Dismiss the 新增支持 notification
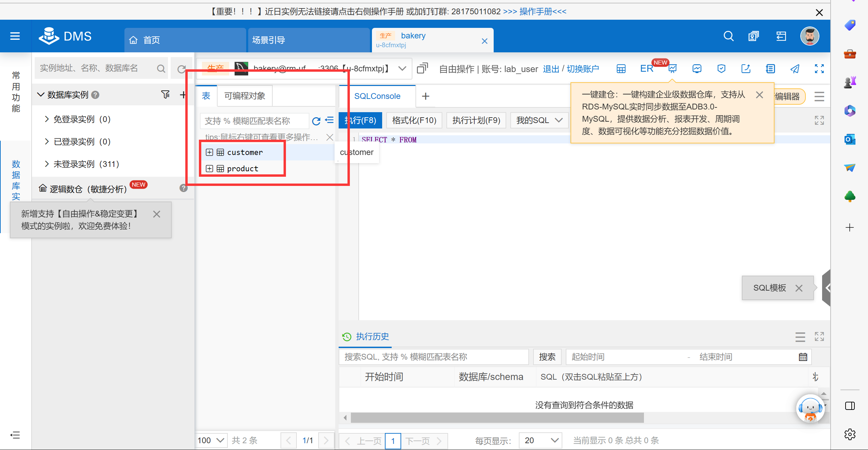Viewport: 868px width, 450px height. (156, 214)
